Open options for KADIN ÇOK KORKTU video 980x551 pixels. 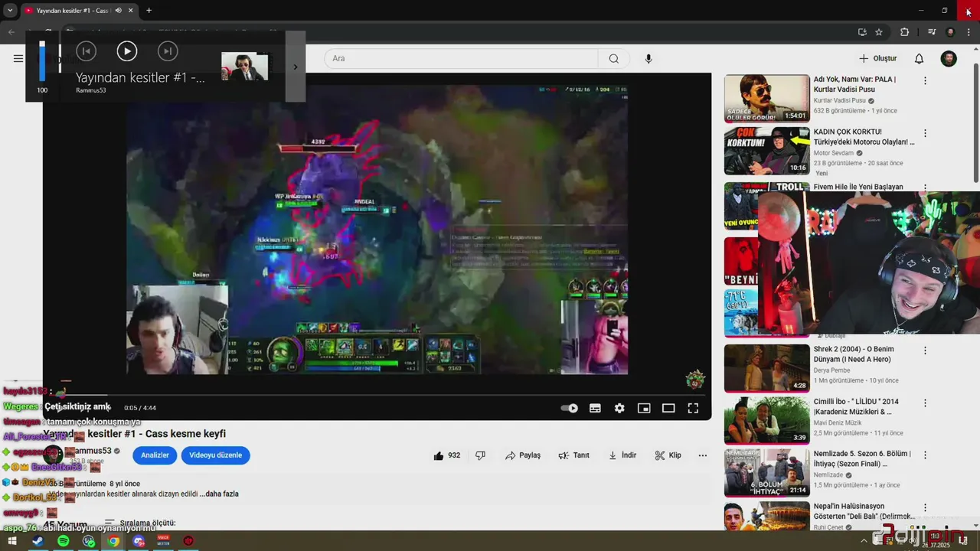point(925,133)
